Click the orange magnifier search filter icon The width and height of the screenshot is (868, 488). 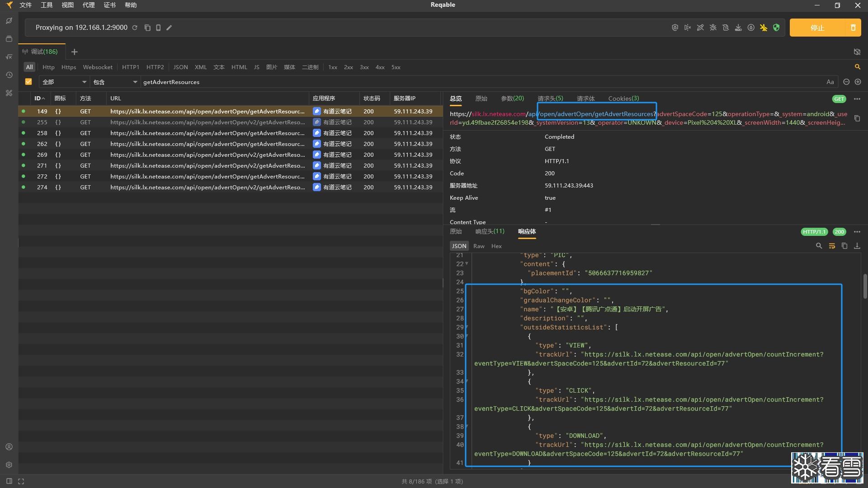click(857, 67)
